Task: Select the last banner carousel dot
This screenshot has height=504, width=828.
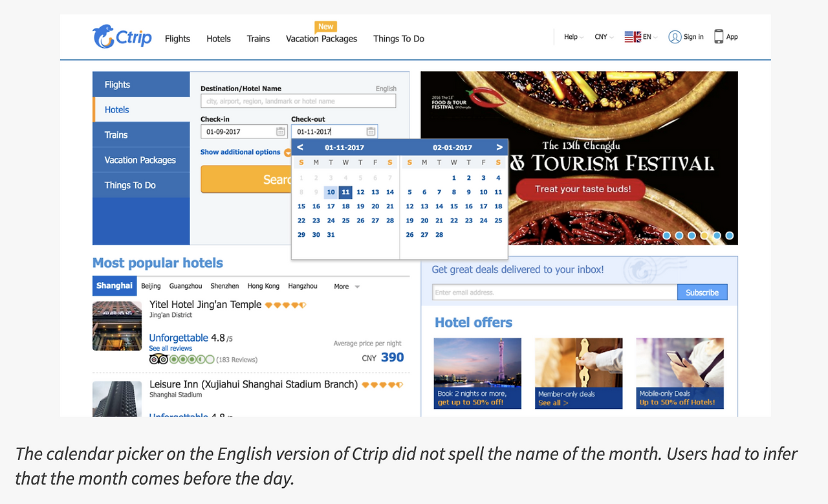Action: (x=730, y=236)
